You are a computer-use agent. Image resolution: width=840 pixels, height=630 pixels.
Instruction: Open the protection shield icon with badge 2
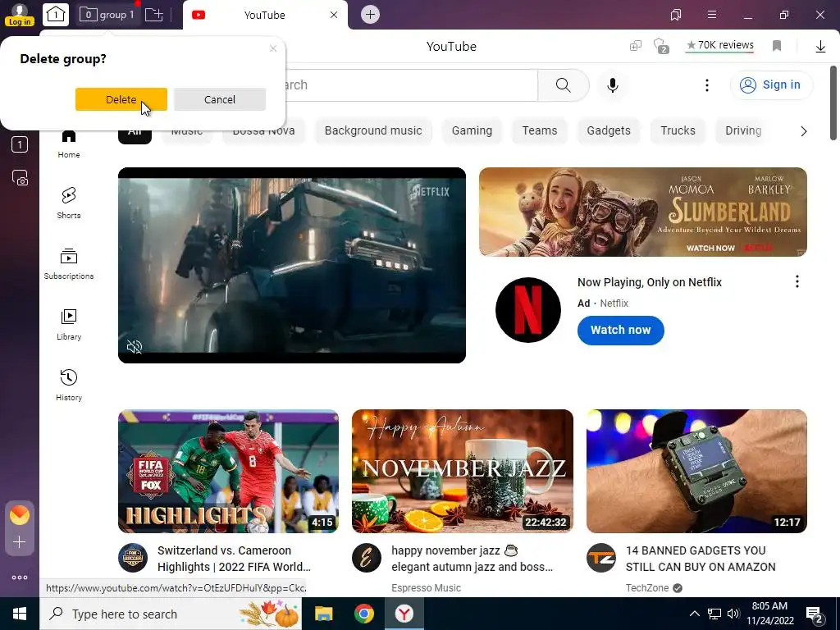(x=661, y=46)
